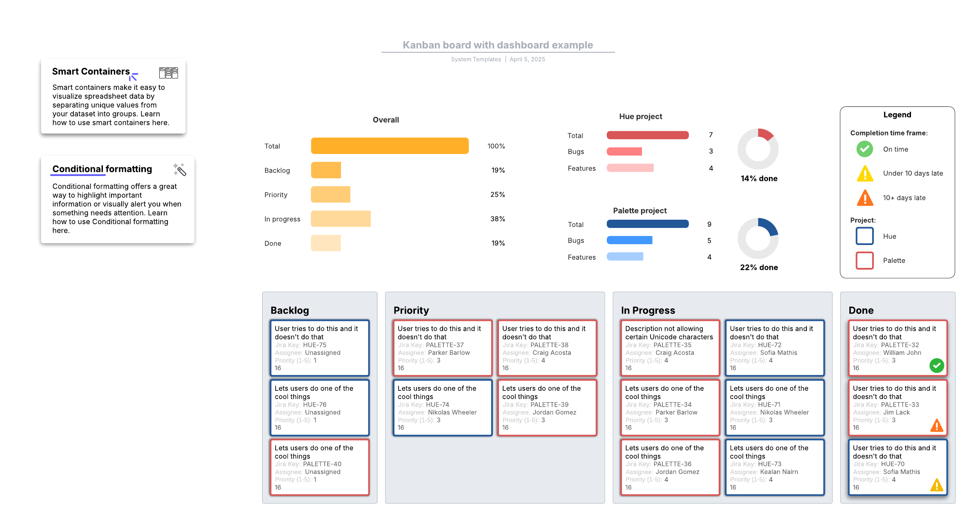Click the orange 10+ days late legend icon
Viewport: 980px width, 528px height.
coord(864,198)
